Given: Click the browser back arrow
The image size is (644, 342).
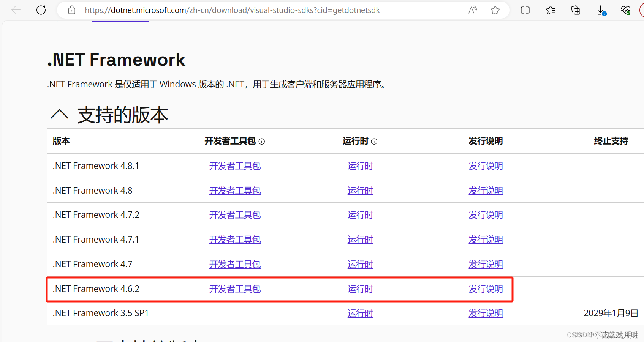Looking at the screenshot, I should click(x=16, y=10).
